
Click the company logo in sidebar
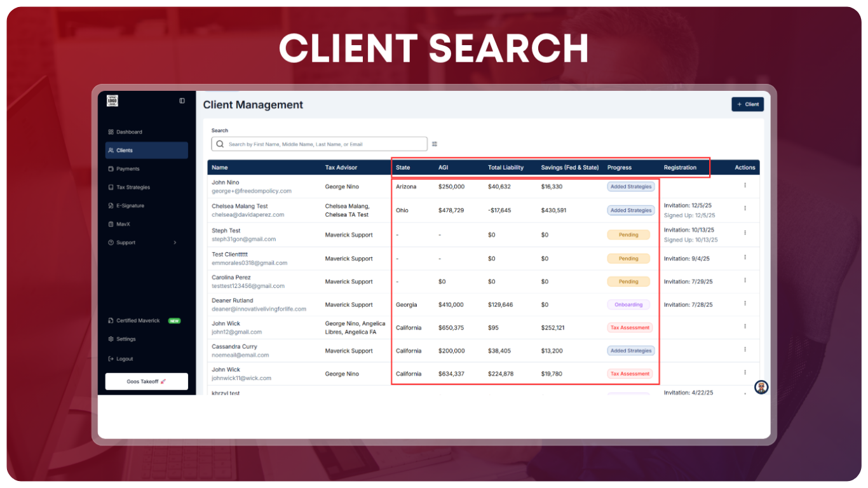click(x=112, y=100)
